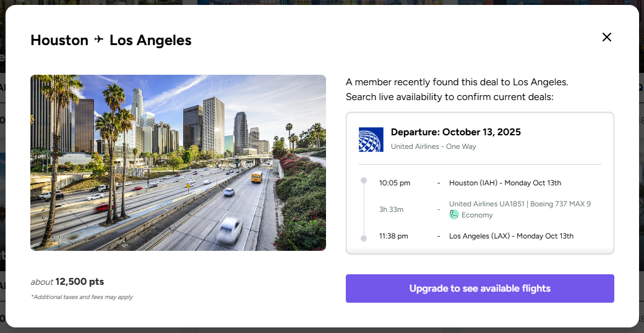The image size is (644, 333).
Task: Select Los Angeles (LAX) - Monday Oct 13th
Action: (x=511, y=236)
